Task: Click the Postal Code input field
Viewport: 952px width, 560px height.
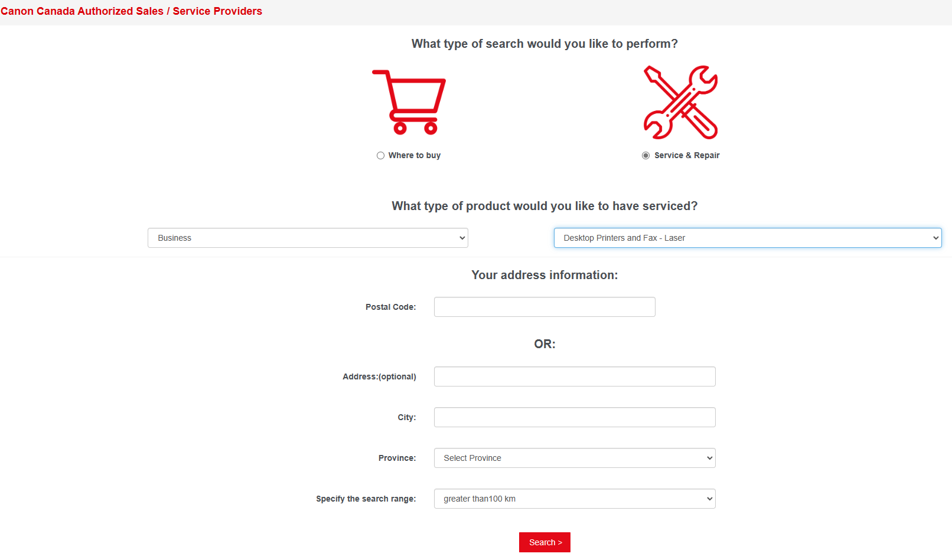Action: 545,307
